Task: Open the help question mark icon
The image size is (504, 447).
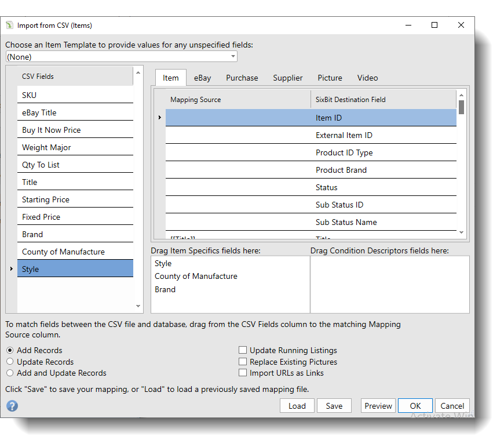Action: [12, 406]
